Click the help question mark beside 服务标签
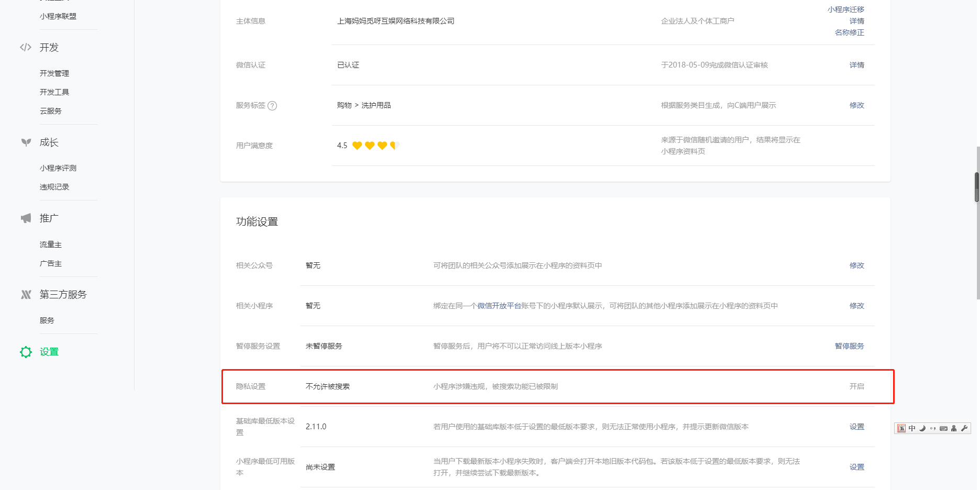 pos(272,105)
